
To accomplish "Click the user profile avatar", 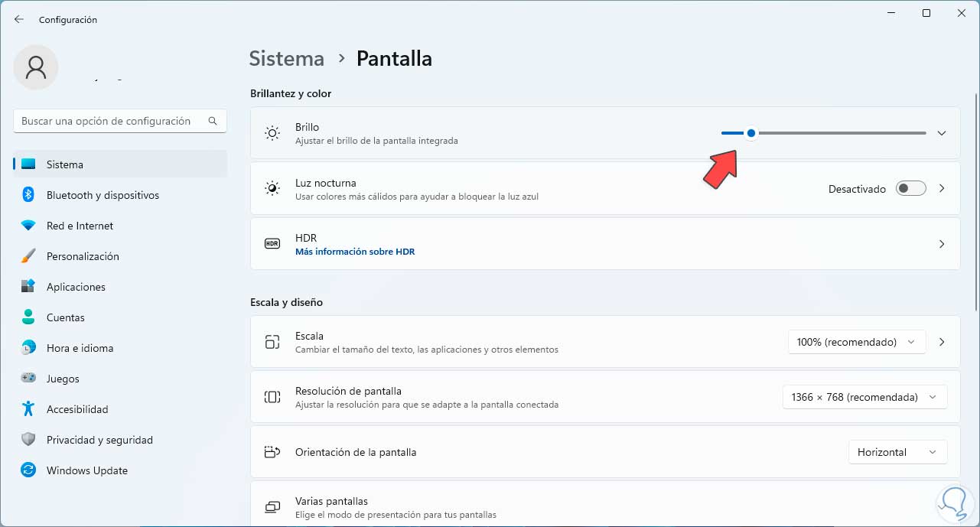I will click(x=36, y=67).
